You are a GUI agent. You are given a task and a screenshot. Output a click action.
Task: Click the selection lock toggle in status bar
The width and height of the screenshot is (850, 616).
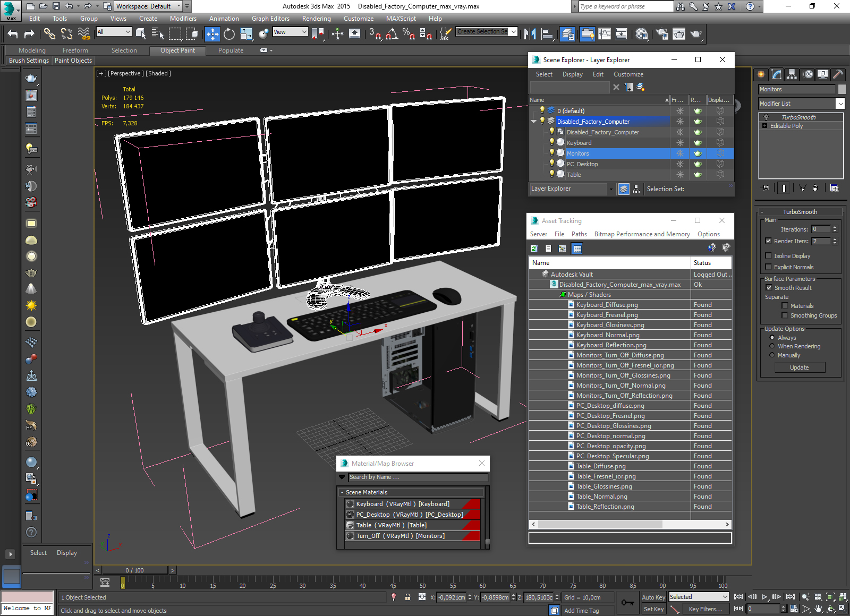tap(407, 597)
